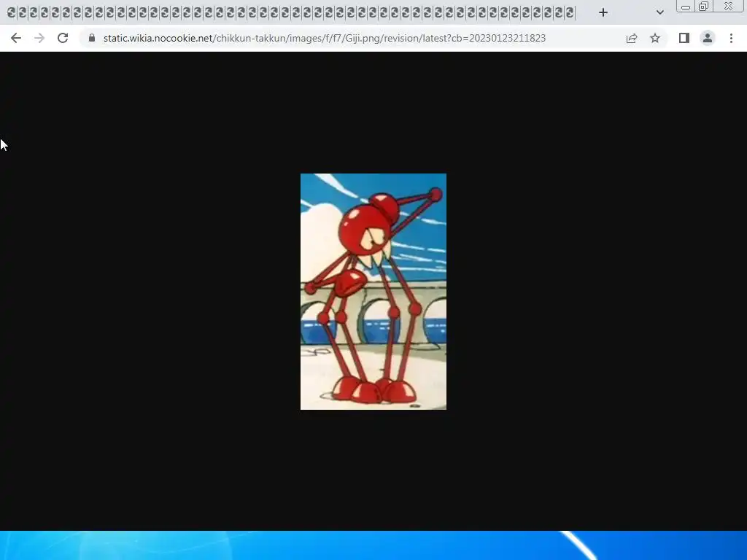Open the Chrome three-dot menu

tap(731, 38)
